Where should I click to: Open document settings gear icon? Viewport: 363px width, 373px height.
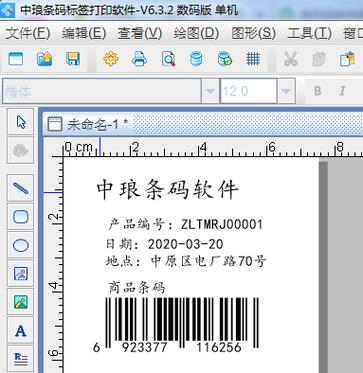(x=111, y=59)
